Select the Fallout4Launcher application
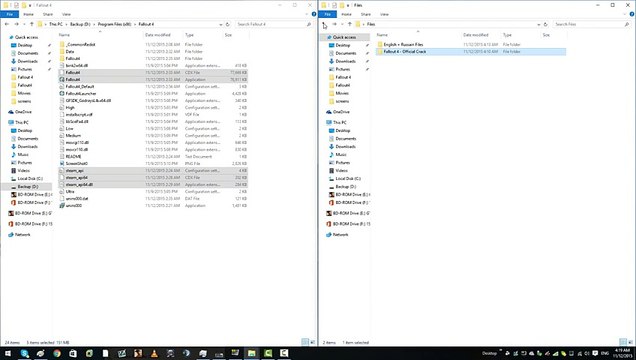The height and width of the screenshot is (360, 636). [153, 94]
